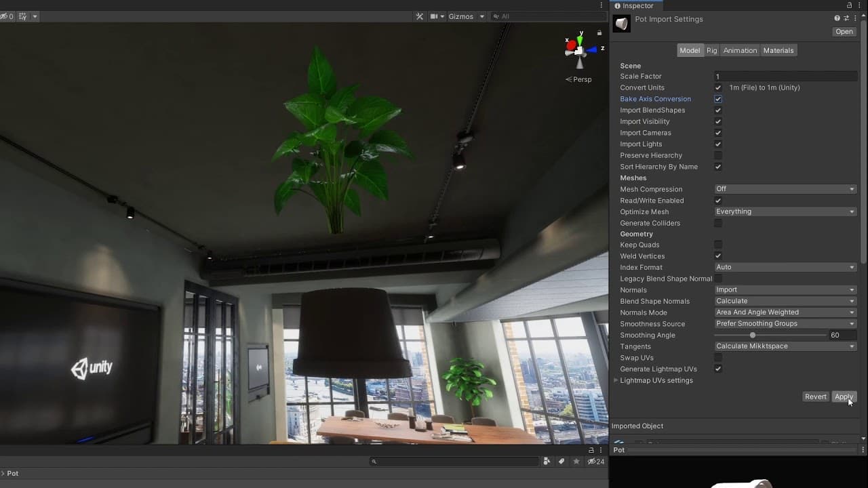Click the Open button
Image resolution: width=868 pixels, height=488 pixels.
844,31
